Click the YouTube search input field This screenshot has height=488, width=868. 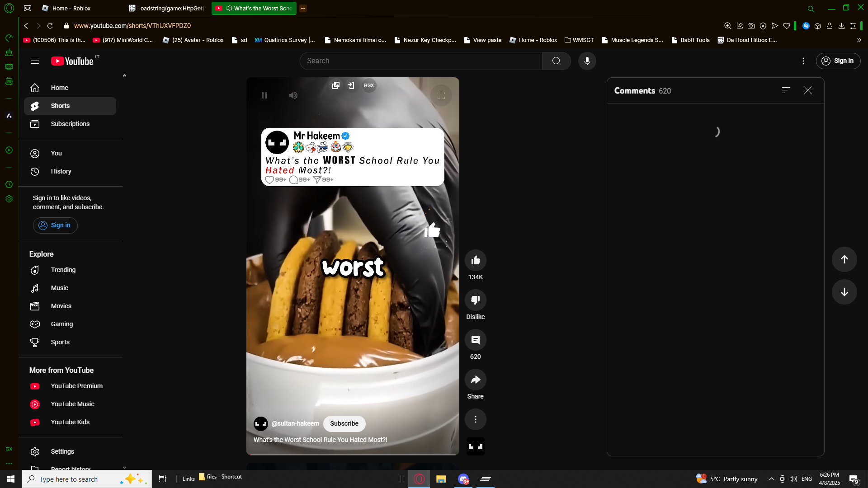click(x=420, y=61)
